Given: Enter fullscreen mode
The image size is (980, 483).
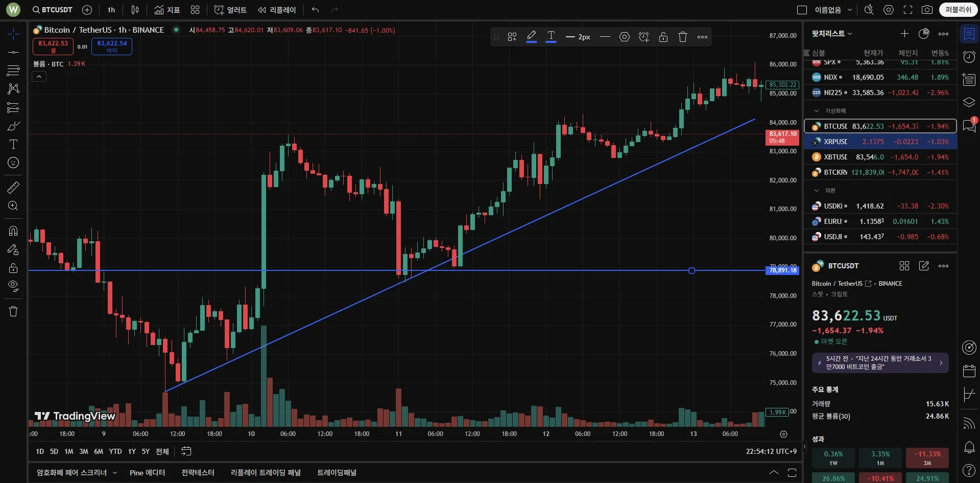Looking at the screenshot, I should pos(908,10).
